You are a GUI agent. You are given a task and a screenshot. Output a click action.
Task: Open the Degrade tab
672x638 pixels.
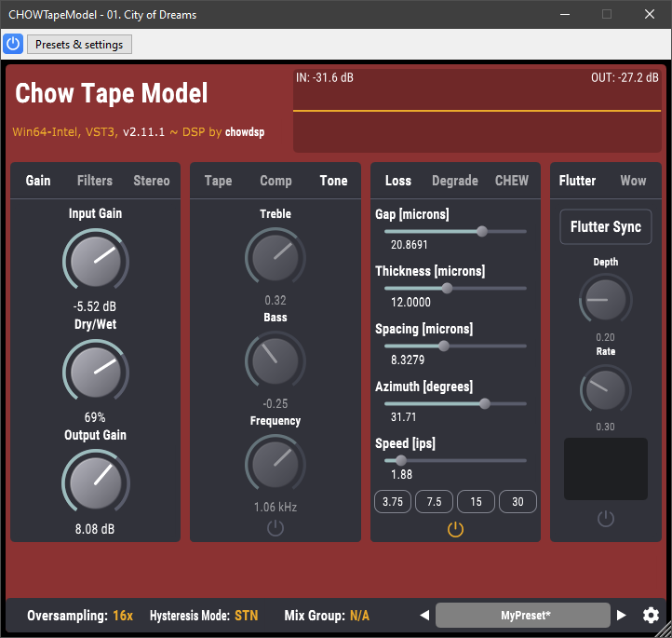coord(455,181)
